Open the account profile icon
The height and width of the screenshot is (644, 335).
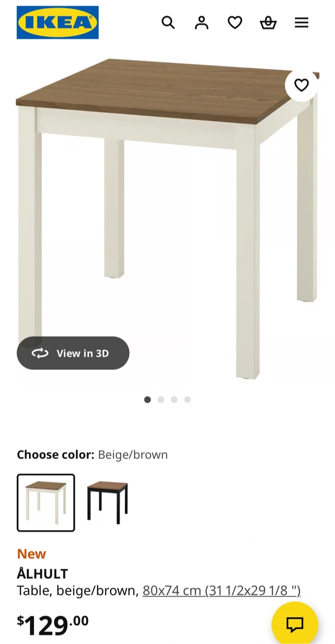point(202,22)
